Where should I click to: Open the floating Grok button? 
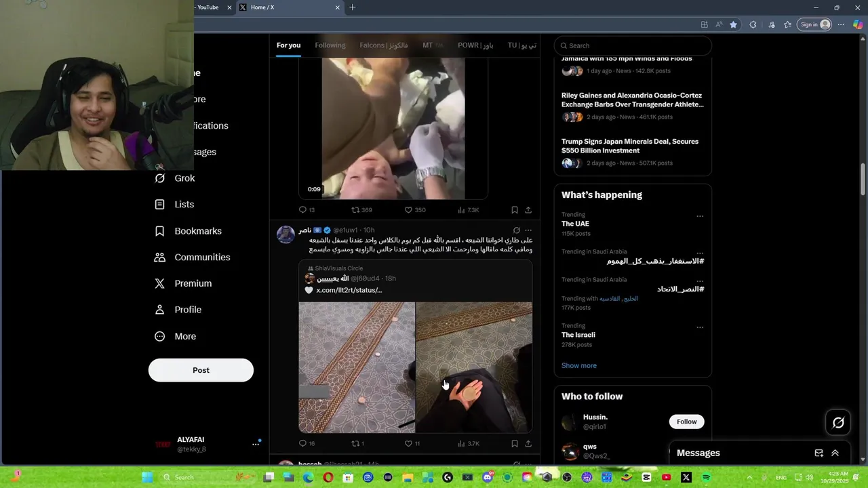pyautogui.click(x=838, y=423)
